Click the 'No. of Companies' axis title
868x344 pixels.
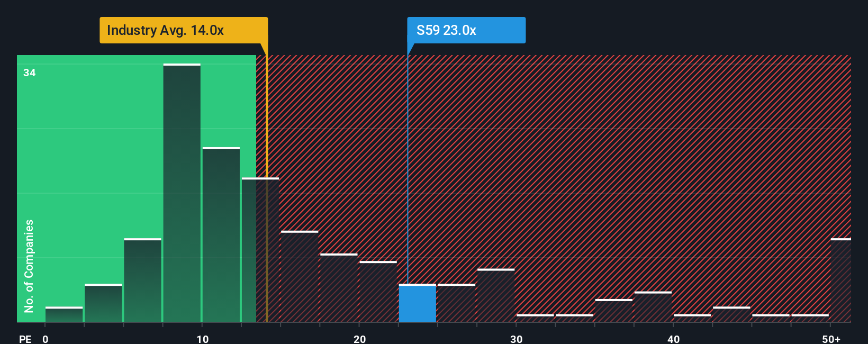pyautogui.click(x=29, y=266)
